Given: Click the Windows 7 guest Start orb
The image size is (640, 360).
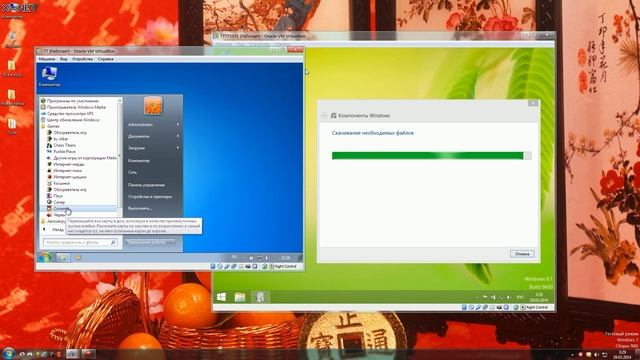Looking at the screenshot, I should [x=44, y=257].
